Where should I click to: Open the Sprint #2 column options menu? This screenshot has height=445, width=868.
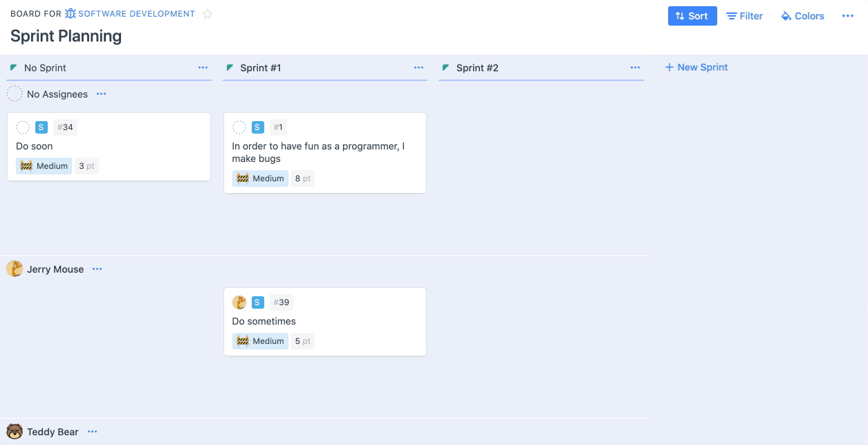tap(635, 67)
